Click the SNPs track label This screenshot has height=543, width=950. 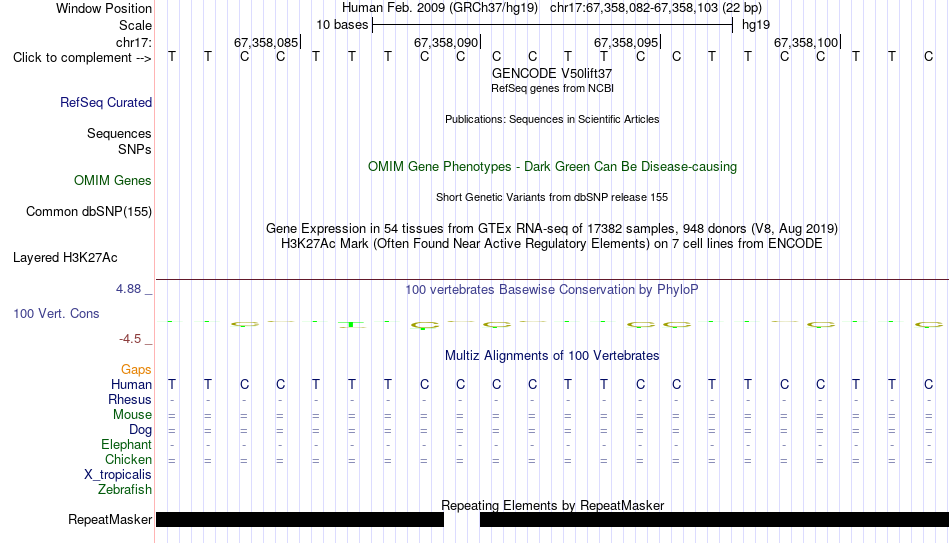click(135, 149)
